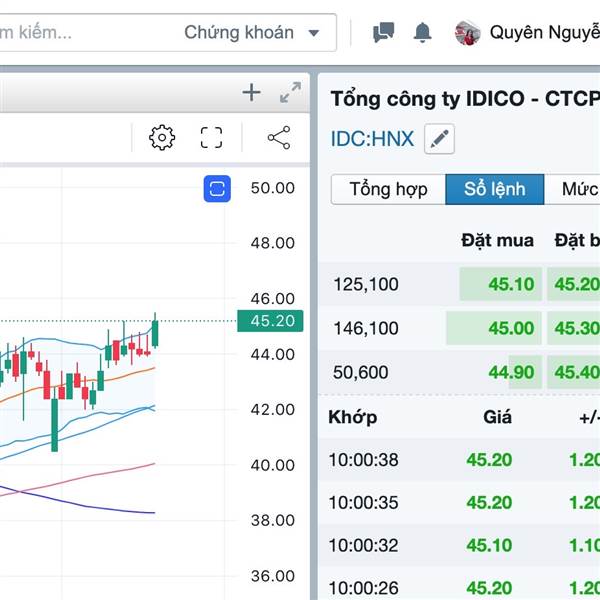The width and height of the screenshot is (600, 600).
Task: Select the ask price 45.40
Action: (574, 372)
